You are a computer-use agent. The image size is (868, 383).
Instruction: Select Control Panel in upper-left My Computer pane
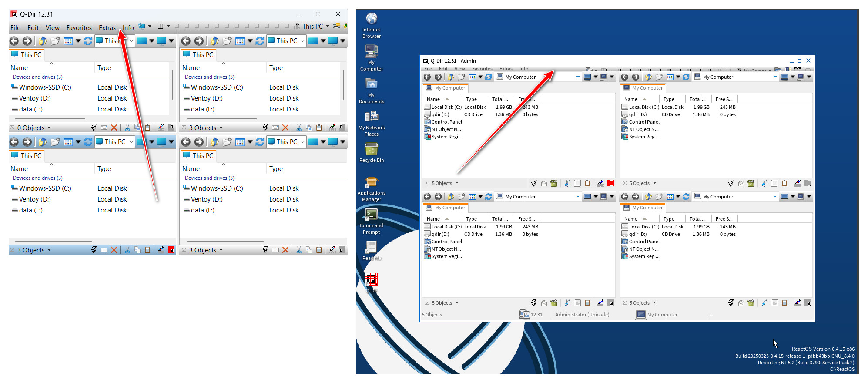pyautogui.click(x=443, y=122)
